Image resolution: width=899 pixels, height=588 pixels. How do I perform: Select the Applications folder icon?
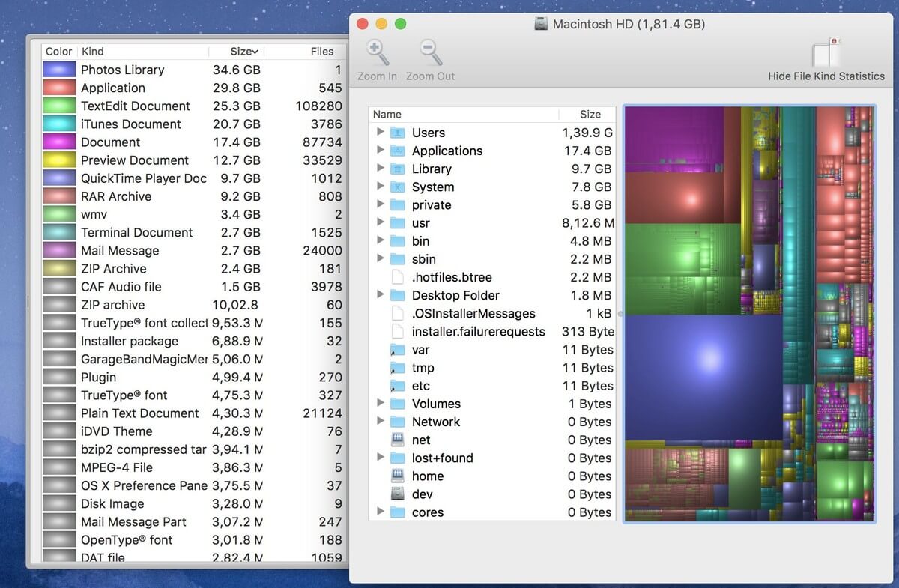(x=398, y=151)
